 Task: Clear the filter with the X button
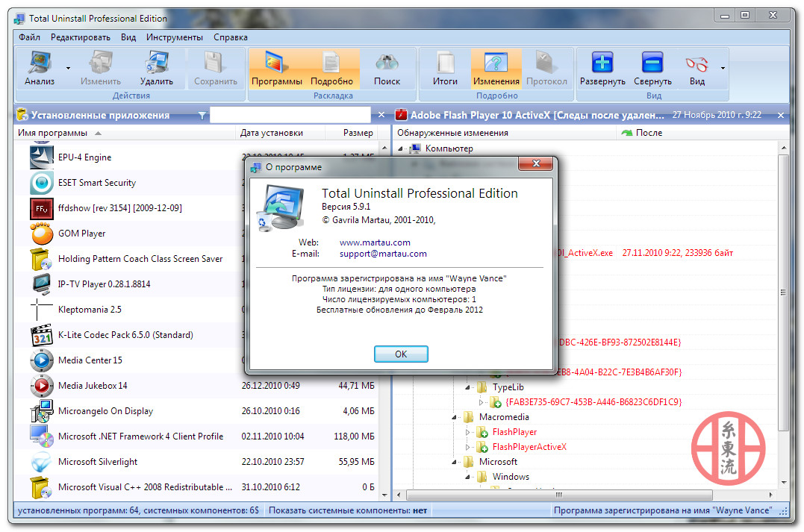coord(381,115)
